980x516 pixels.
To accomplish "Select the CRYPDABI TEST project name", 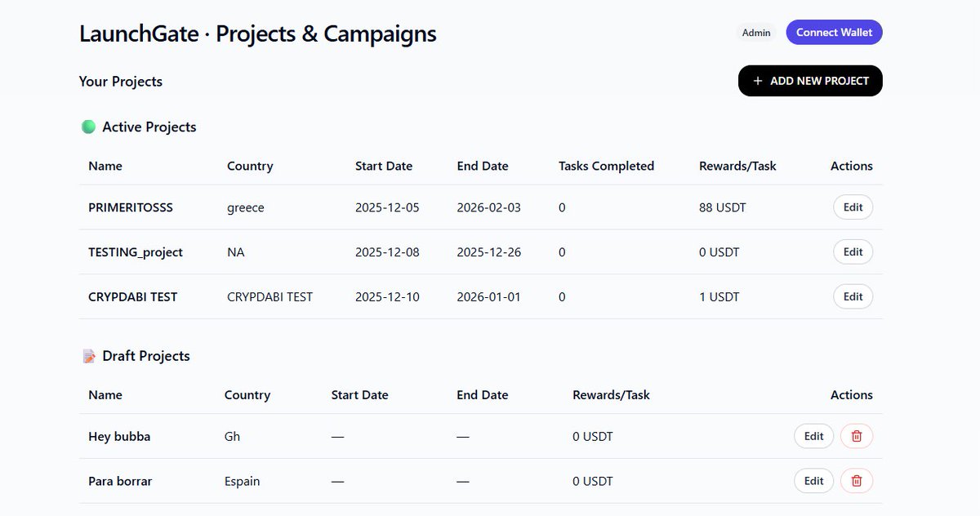I will [x=132, y=297].
